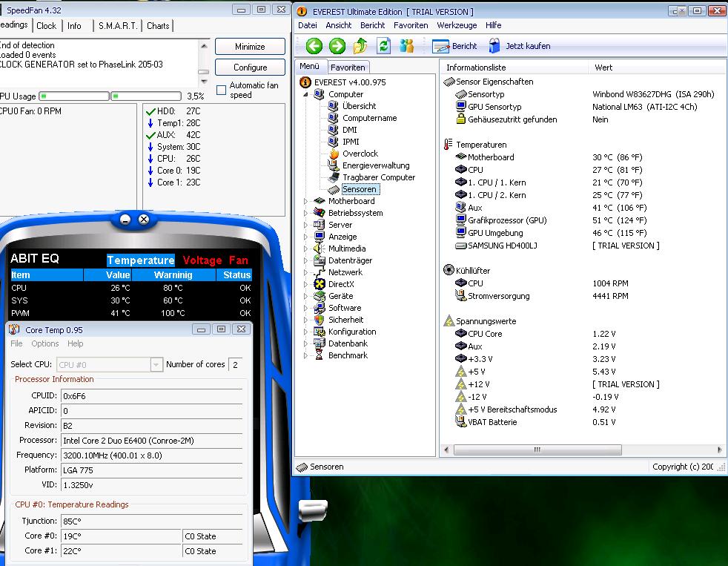Click the Software icon in tree
The image size is (728, 566).
(x=319, y=308)
